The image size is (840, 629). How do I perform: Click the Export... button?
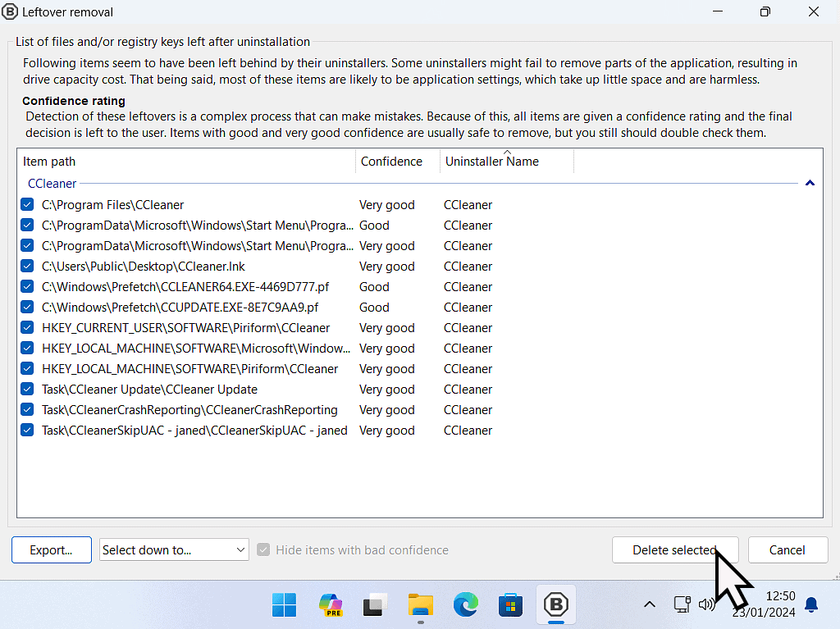pos(51,550)
